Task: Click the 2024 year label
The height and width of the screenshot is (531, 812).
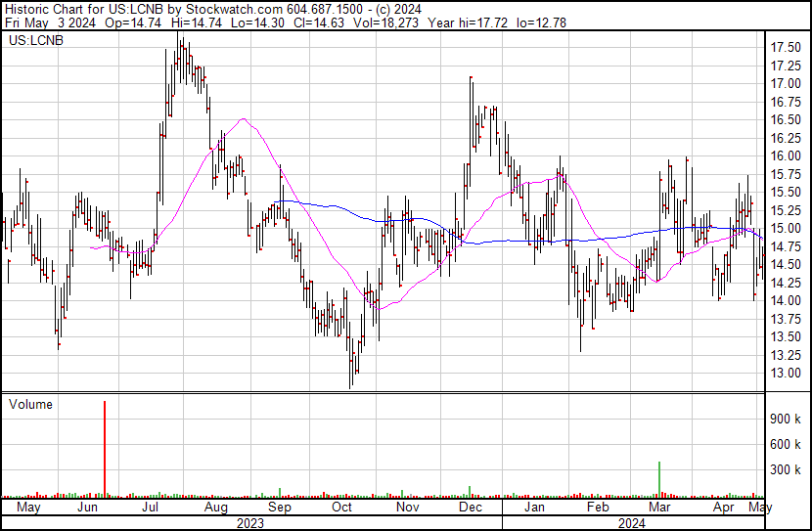Action: [x=632, y=523]
